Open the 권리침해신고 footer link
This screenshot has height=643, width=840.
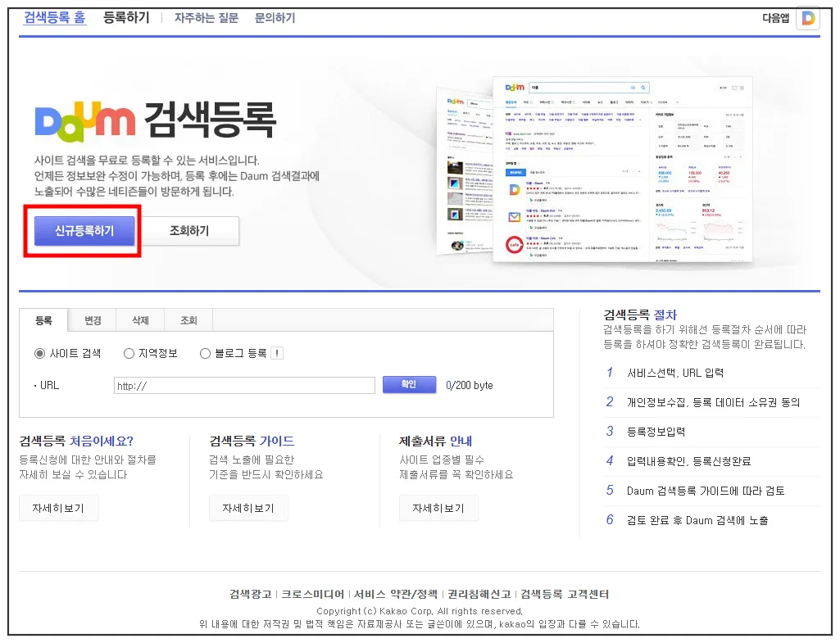(479, 595)
